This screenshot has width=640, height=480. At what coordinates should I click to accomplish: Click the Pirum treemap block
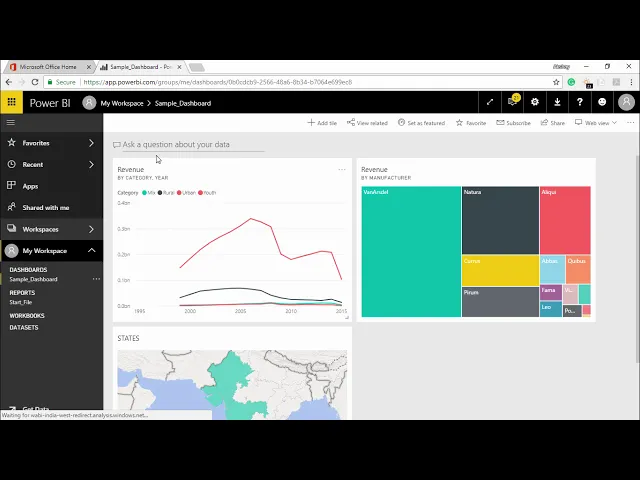coord(500,302)
